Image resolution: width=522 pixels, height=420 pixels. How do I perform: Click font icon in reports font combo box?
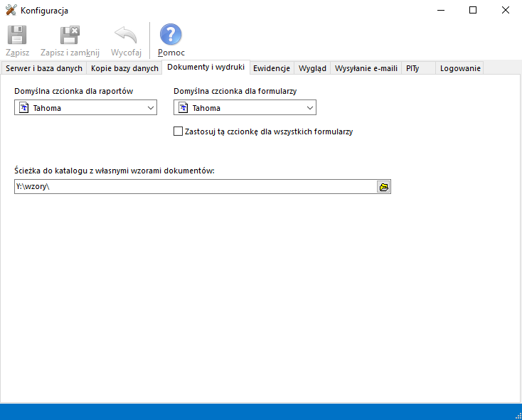tap(23, 108)
